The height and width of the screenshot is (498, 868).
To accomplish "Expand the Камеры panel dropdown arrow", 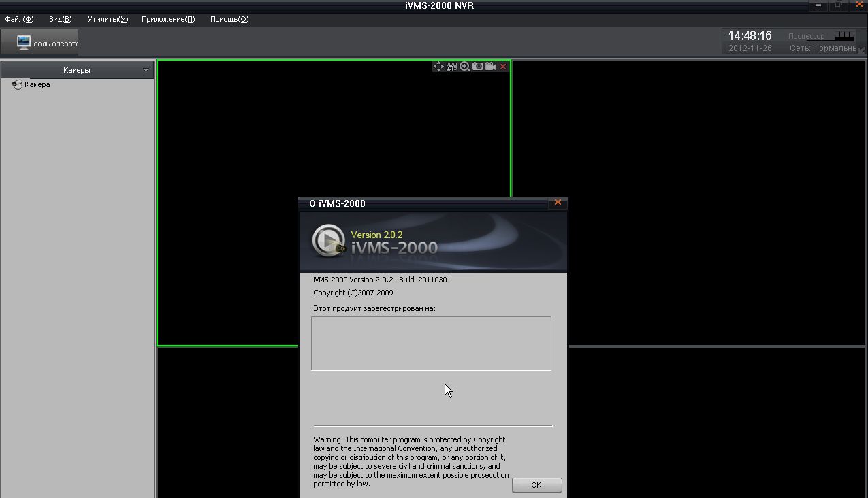I will [x=146, y=70].
